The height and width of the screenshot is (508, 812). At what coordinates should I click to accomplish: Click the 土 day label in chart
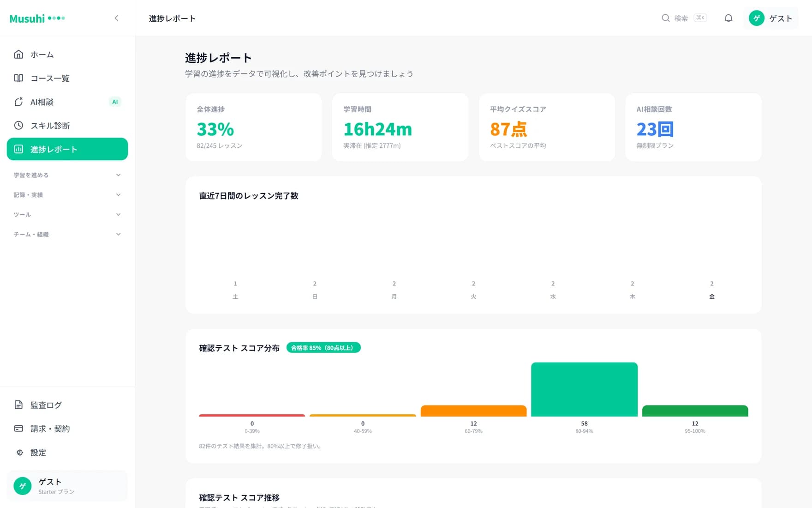tap(235, 296)
